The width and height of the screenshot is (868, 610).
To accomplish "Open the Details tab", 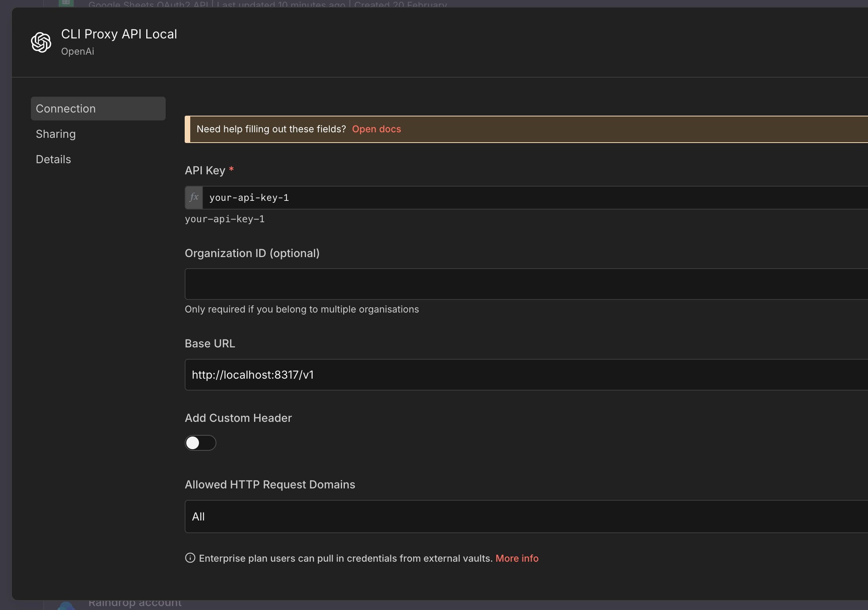I will click(x=54, y=159).
